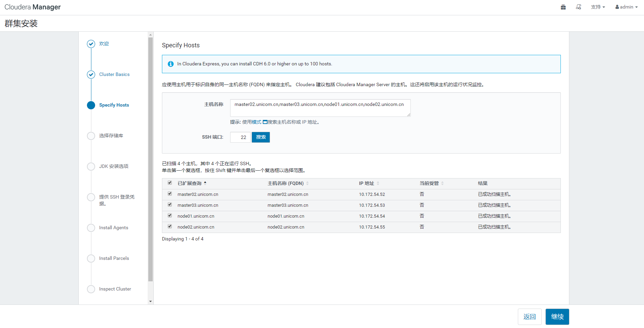Click the 否 managed cell for node01
644x328 pixels.
pyautogui.click(x=422, y=216)
